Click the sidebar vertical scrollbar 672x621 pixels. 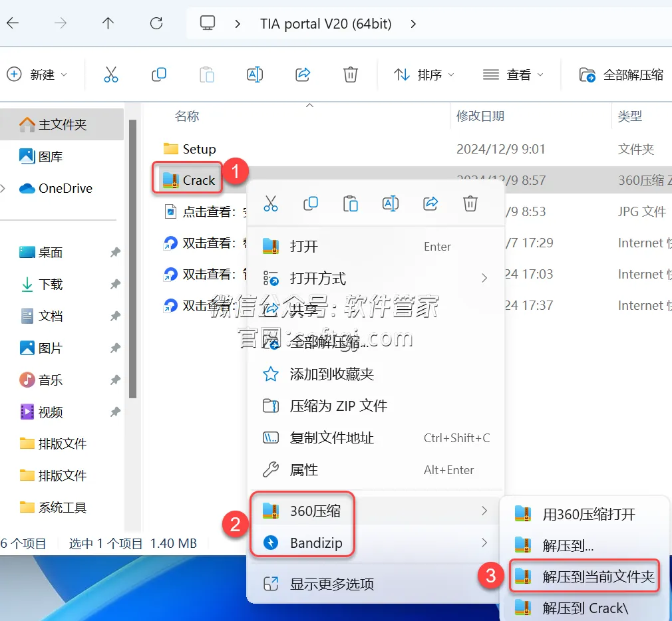tap(133, 259)
